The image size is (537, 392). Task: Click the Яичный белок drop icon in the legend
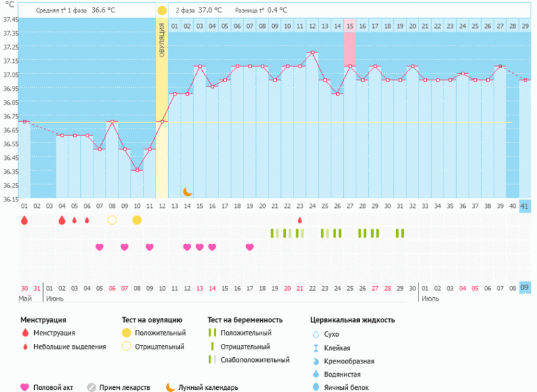point(315,387)
